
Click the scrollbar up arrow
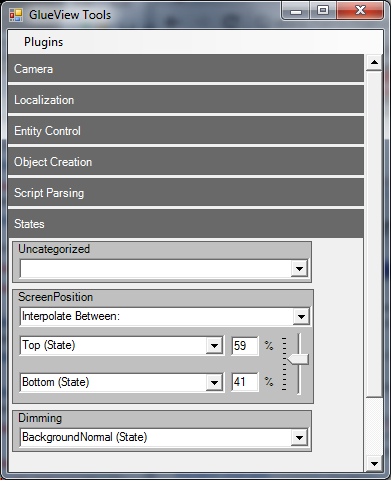coord(374,62)
